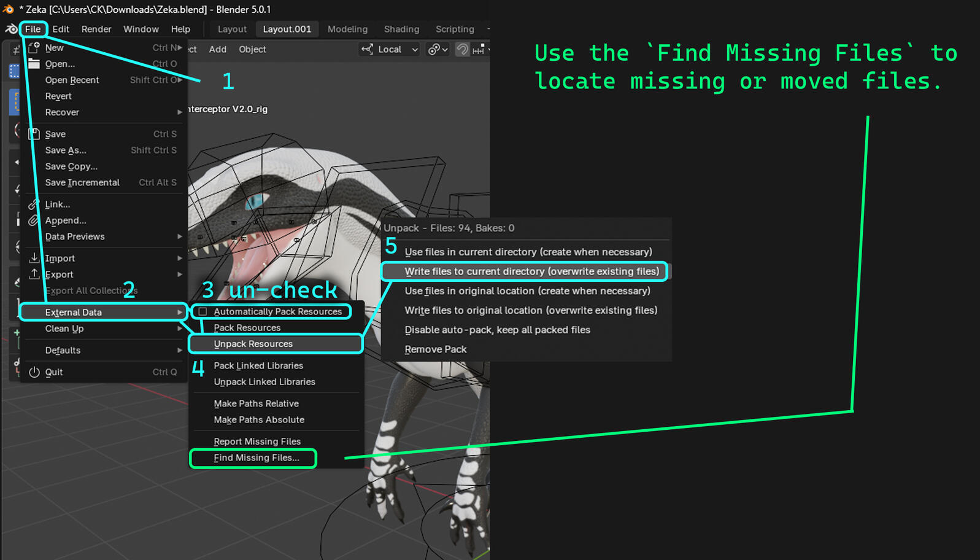980x560 pixels.
Task: Click the Quit power icon
Action: [x=34, y=372]
